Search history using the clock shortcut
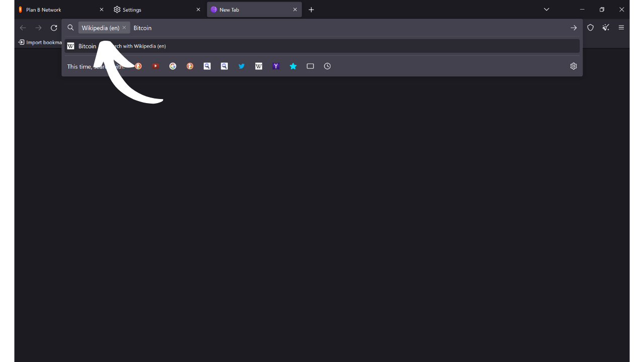The height and width of the screenshot is (362, 644). pyautogui.click(x=328, y=66)
